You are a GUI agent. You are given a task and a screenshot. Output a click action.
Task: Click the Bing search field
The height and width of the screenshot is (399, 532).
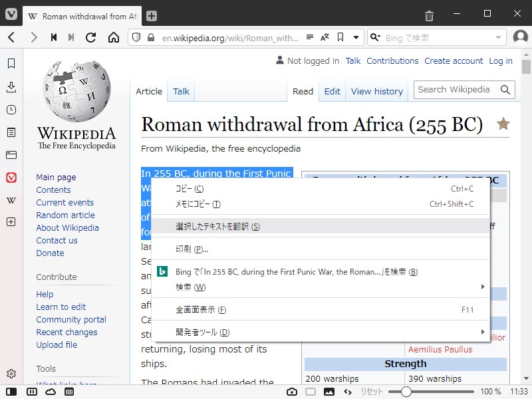[x=438, y=38]
